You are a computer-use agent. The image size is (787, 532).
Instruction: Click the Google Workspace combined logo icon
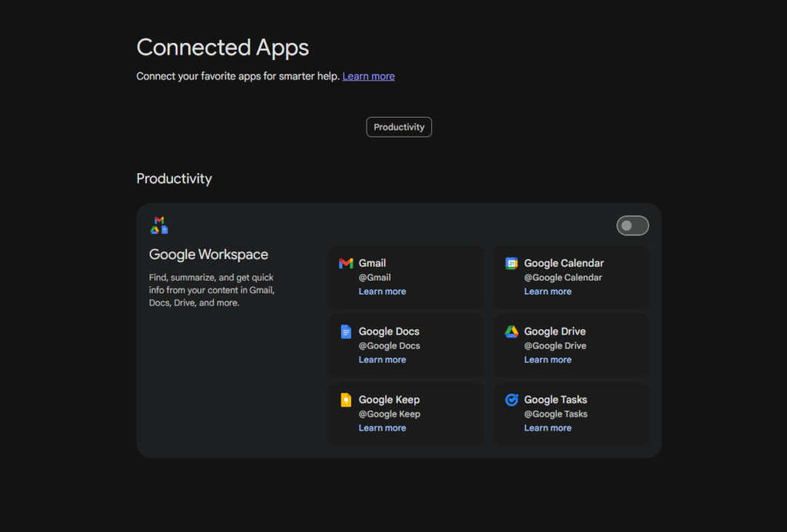(x=159, y=225)
